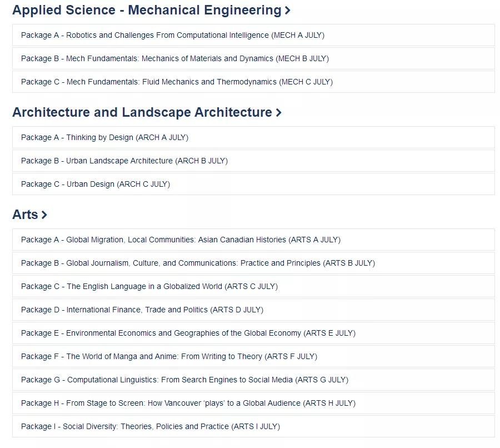Open Package F World of Manga and Anime
This screenshot has height=448, width=500.
(253, 356)
